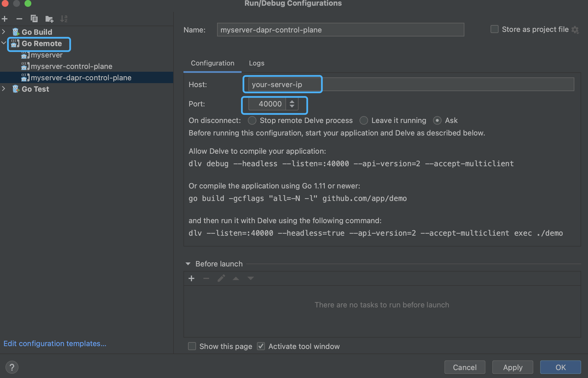Open the help question mark button
588x378 pixels.
(12, 367)
